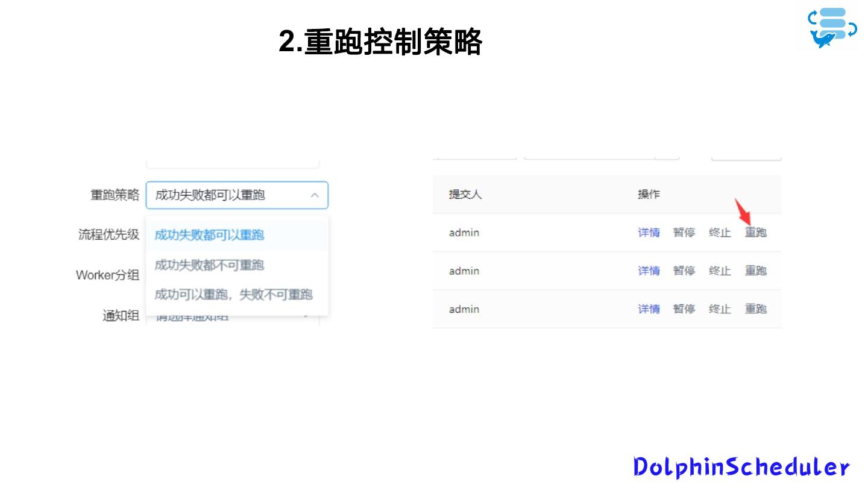Choose 成功失败都不可重跑 option
Viewport: 868px width, 488px height.
point(209,265)
